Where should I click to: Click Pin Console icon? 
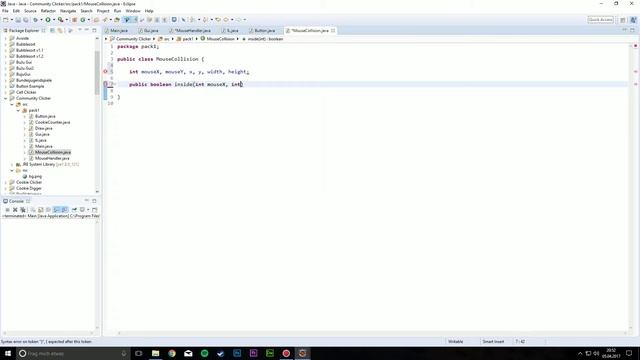pos(74,209)
